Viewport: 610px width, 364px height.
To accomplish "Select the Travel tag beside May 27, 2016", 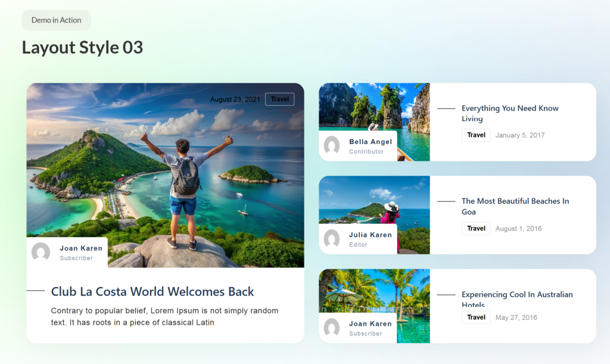I will click(475, 318).
